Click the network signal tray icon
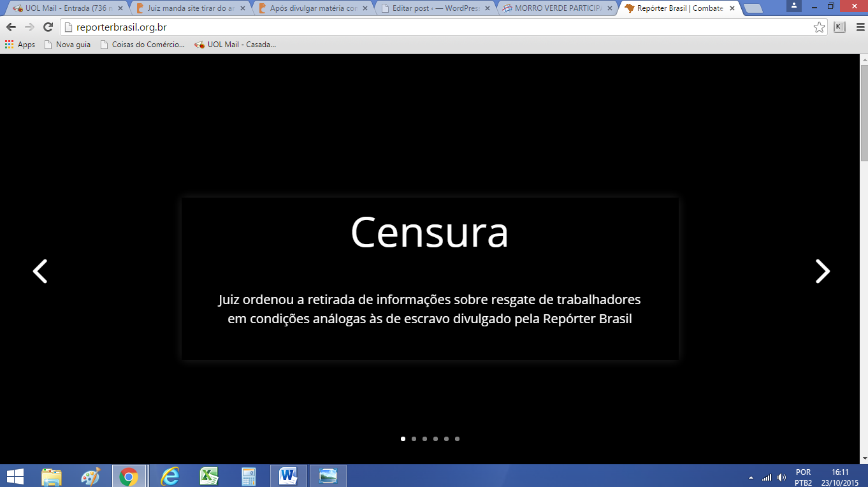This screenshot has width=868, height=487. 767,477
